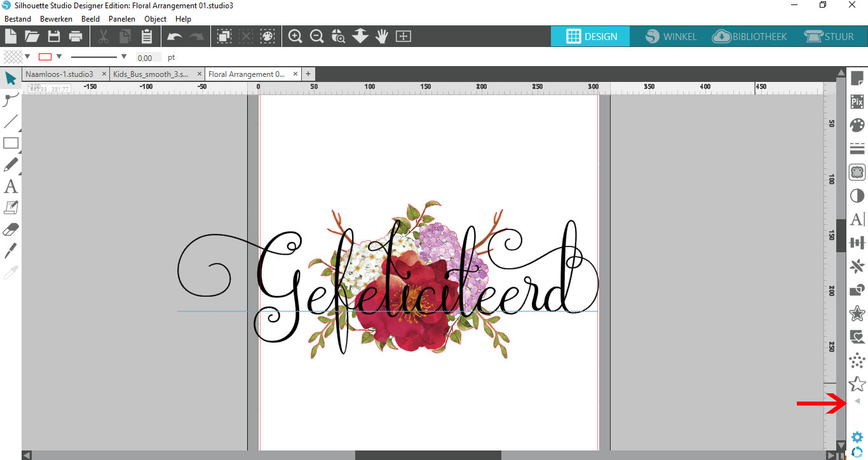Select the Text tool in left toolbar
The width and height of the screenshot is (868, 460).
click(11, 186)
